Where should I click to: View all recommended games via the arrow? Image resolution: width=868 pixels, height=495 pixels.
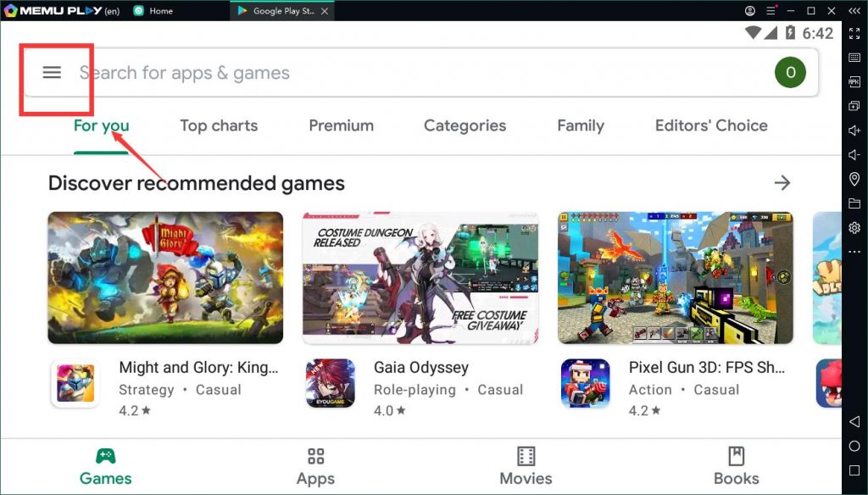[782, 182]
